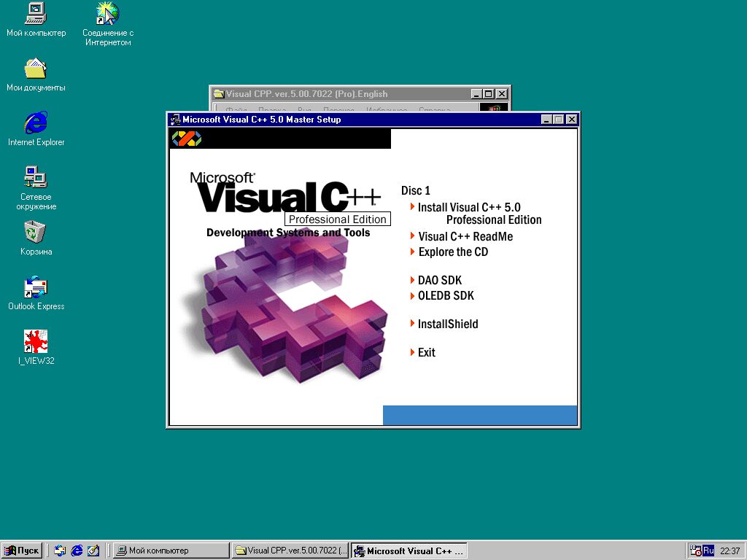Click the Professional Edition label box

pyautogui.click(x=337, y=219)
